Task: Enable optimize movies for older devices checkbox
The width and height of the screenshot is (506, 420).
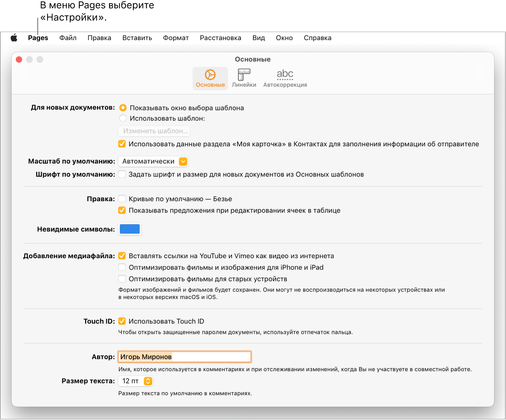Action: [122, 279]
